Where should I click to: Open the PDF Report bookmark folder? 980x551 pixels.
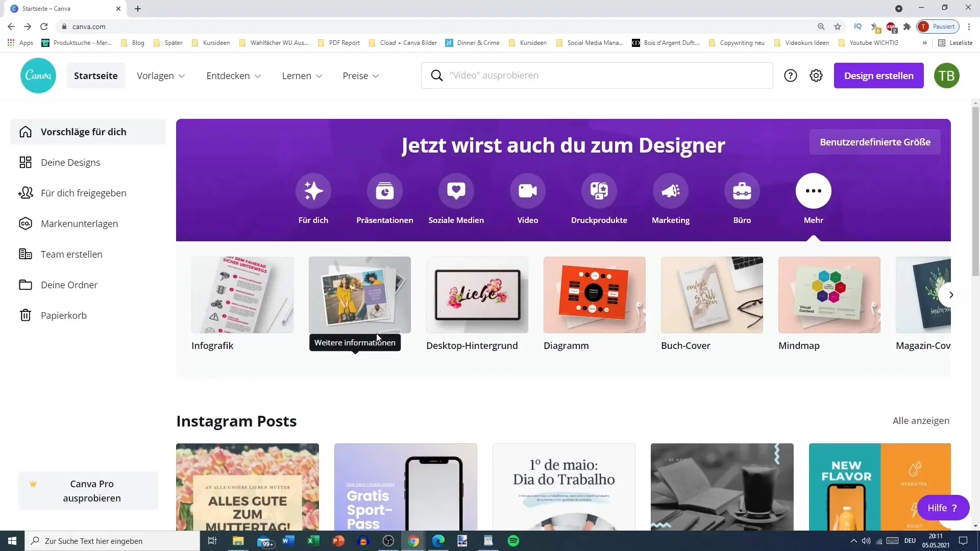point(339,43)
